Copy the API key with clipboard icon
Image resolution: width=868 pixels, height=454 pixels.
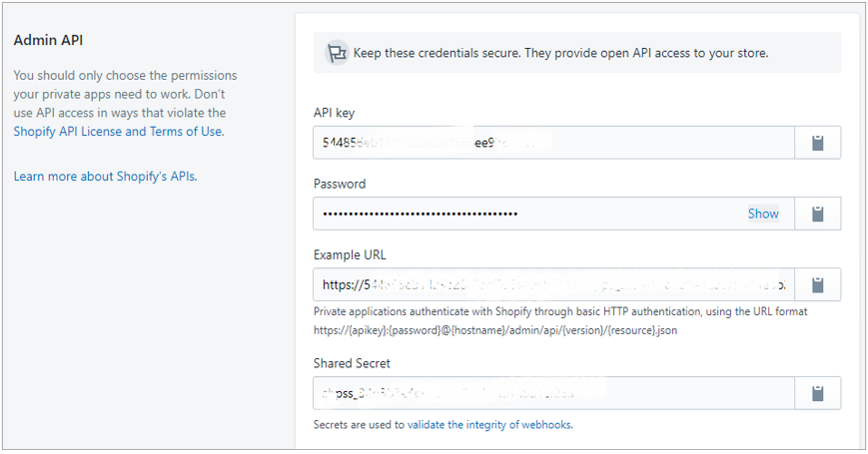coord(818,143)
